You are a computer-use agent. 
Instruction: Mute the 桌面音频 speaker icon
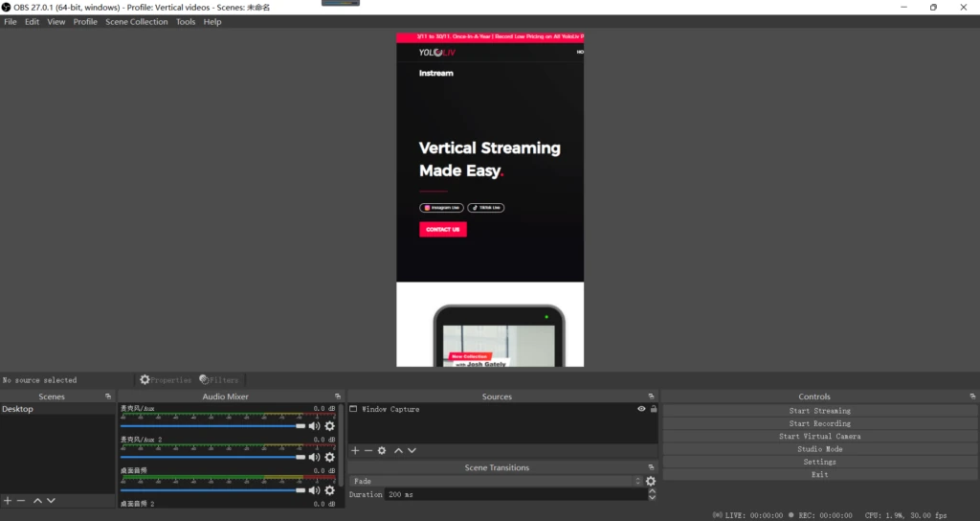(314, 490)
